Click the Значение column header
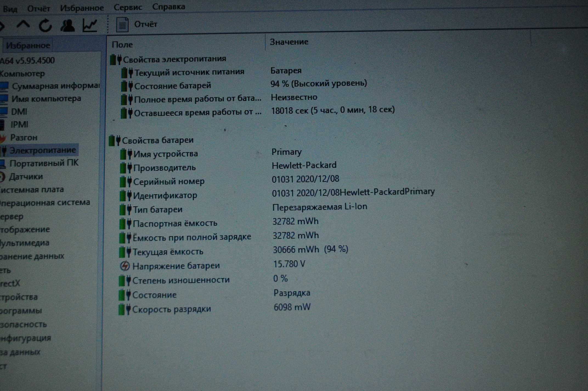The height and width of the screenshot is (391, 588). (x=289, y=42)
